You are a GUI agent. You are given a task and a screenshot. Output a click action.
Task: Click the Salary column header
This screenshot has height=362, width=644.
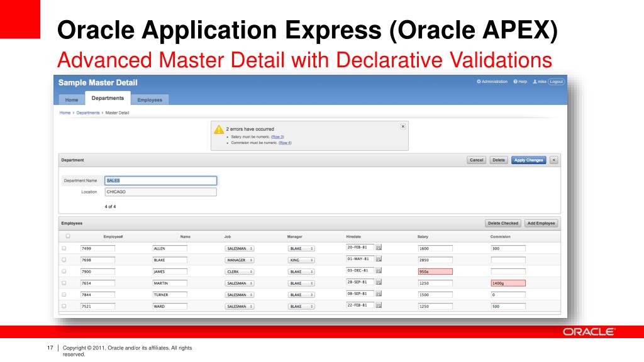(x=423, y=237)
